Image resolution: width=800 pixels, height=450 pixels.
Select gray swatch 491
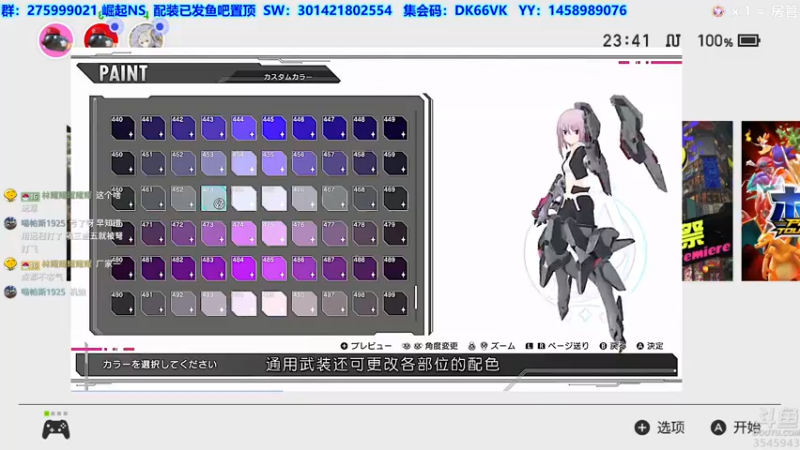point(153,304)
